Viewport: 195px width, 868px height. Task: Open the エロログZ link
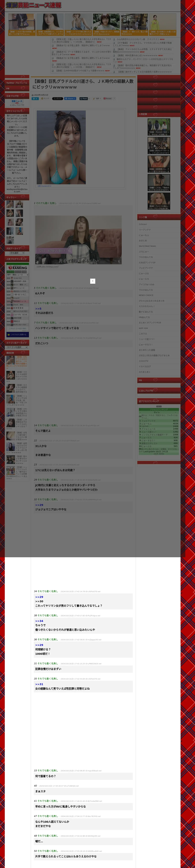(144, 361)
